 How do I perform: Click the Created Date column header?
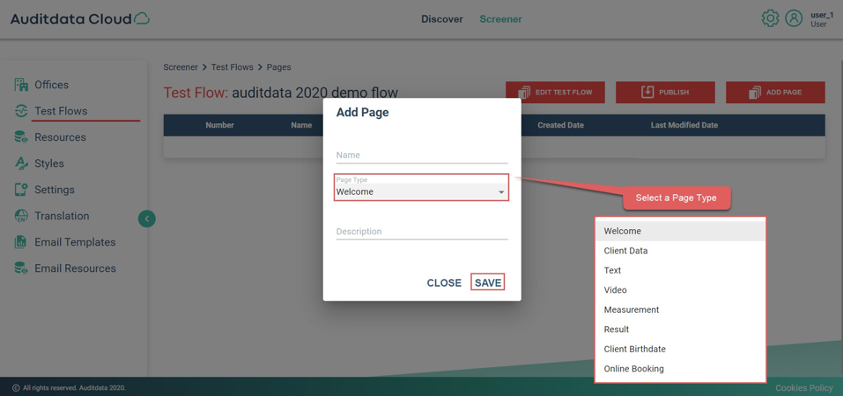560,125
